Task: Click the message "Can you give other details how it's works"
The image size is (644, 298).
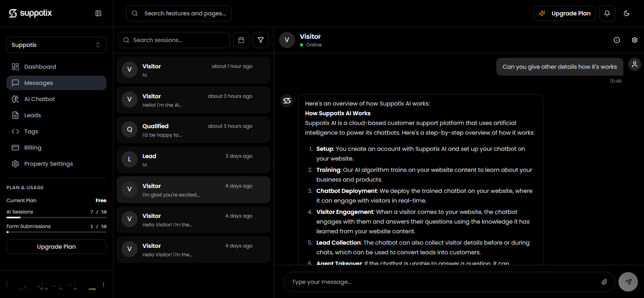Action: pyautogui.click(x=560, y=67)
